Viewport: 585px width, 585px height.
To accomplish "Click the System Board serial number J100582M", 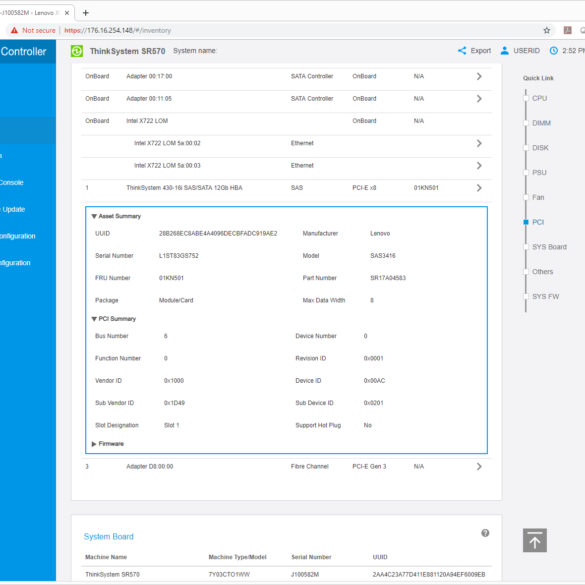I will 305,575.
